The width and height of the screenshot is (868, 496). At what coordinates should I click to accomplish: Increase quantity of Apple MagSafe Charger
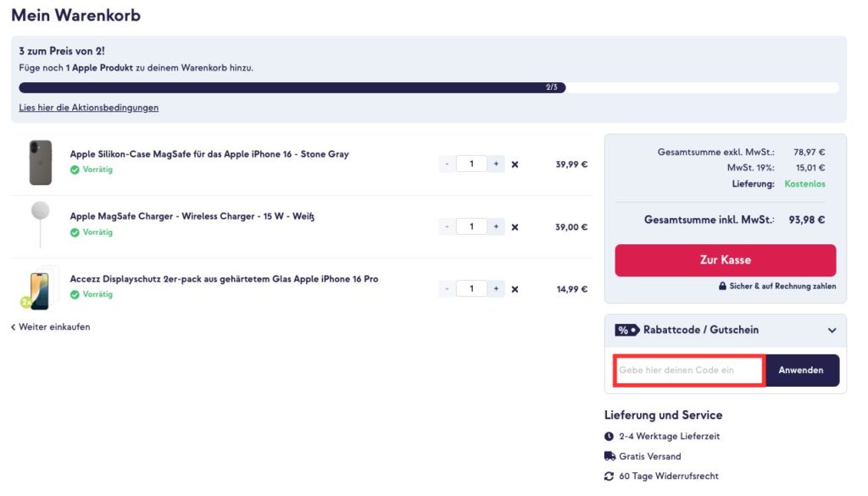tap(496, 226)
